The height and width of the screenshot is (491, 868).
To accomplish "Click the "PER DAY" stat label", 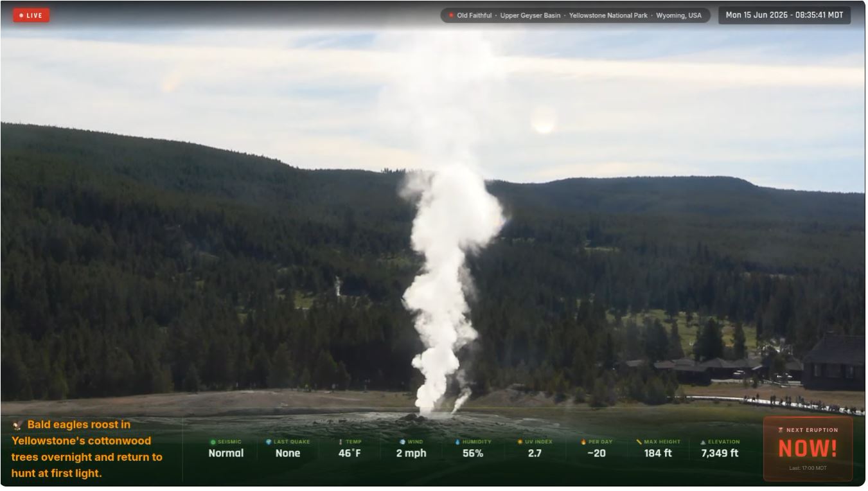I will (x=599, y=442).
